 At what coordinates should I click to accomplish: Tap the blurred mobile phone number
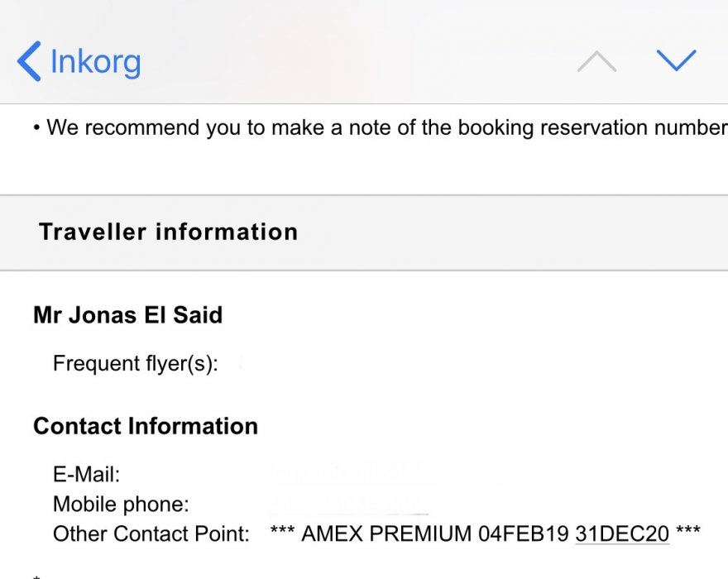coord(349,504)
